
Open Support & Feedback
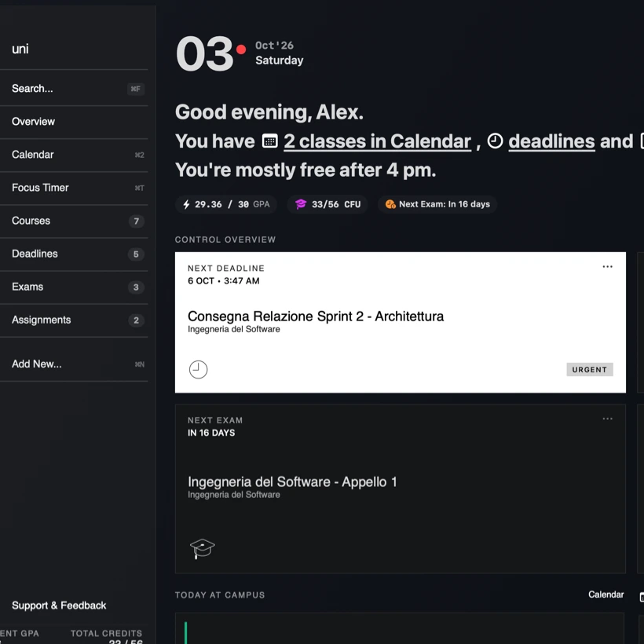tap(59, 606)
